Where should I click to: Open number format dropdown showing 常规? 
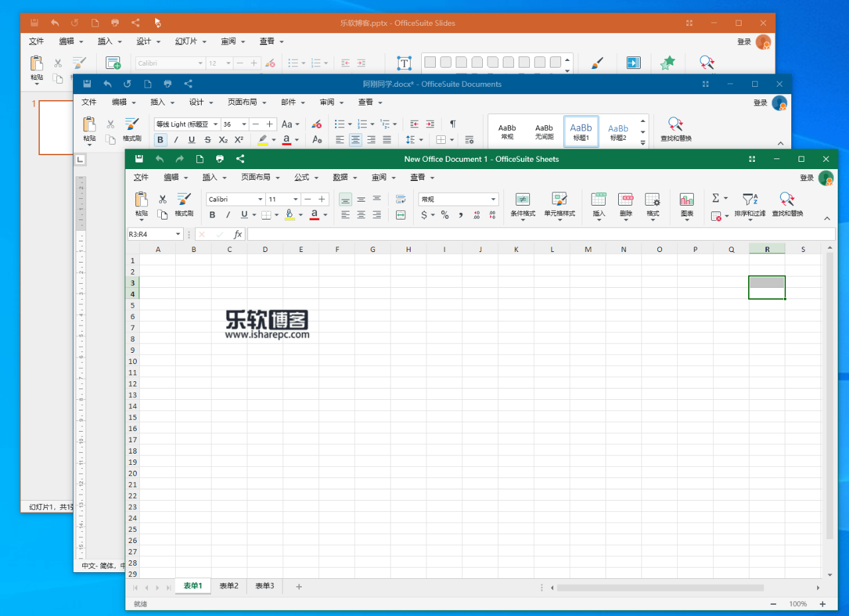tap(493, 199)
